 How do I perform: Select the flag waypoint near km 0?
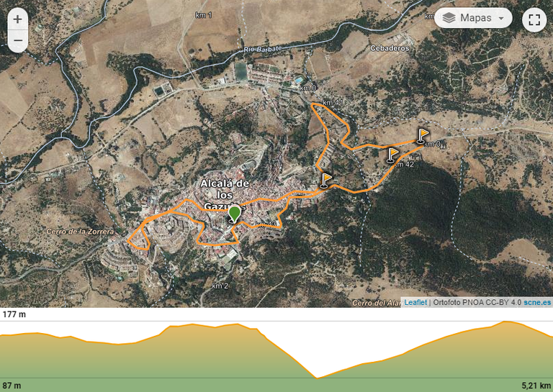tap(423, 136)
